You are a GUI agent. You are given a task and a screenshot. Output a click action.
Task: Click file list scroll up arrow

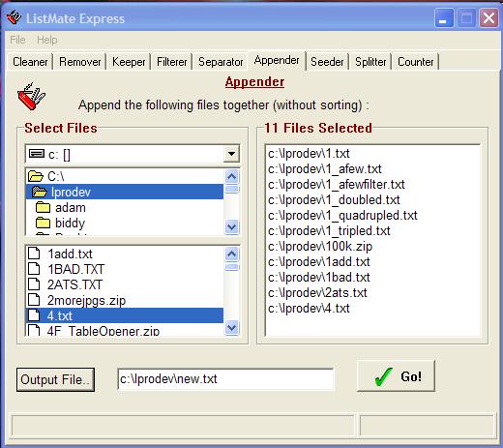coord(232,254)
